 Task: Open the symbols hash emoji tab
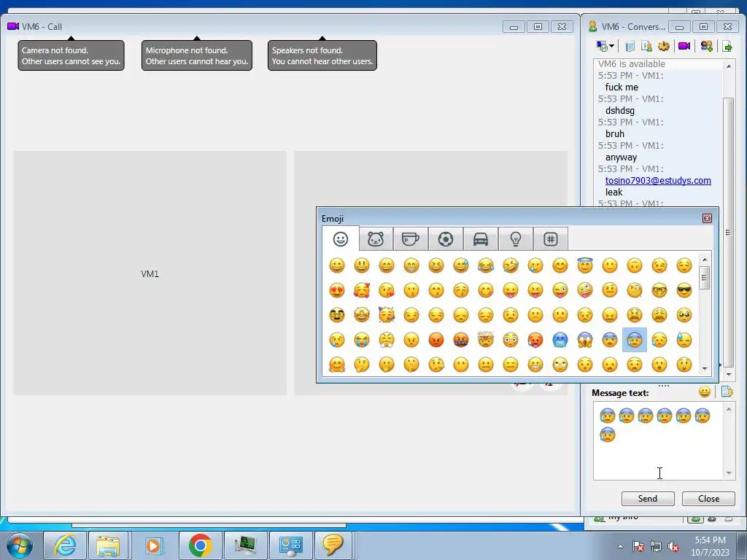pyautogui.click(x=550, y=239)
